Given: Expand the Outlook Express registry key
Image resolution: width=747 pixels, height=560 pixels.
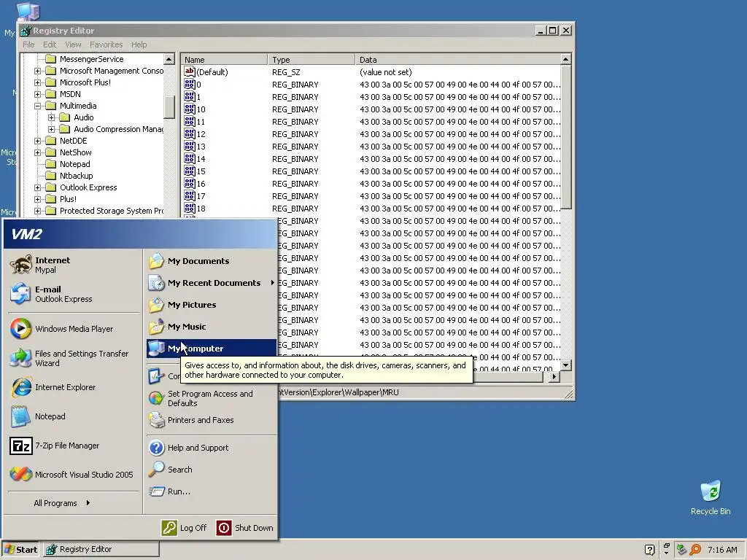Looking at the screenshot, I should [x=38, y=187].
